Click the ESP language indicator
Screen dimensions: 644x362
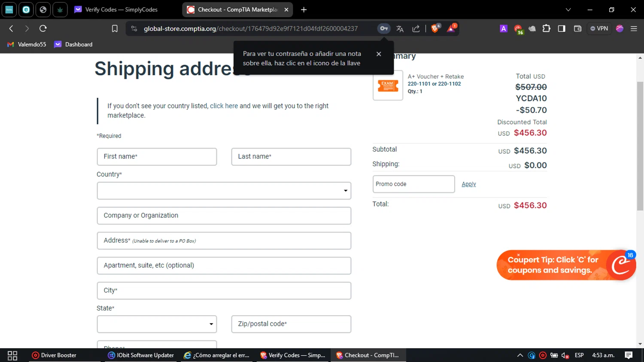(x=579, y=355)
